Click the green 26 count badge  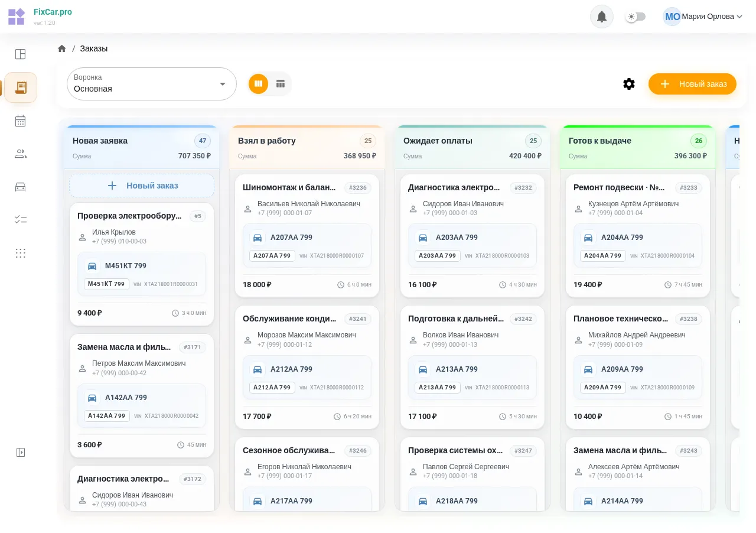point(699,141)
